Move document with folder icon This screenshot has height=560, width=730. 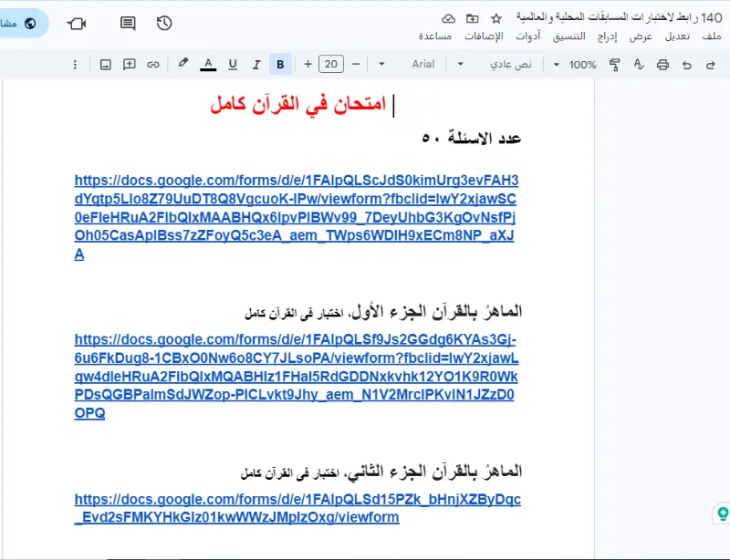tap(472, 18)
